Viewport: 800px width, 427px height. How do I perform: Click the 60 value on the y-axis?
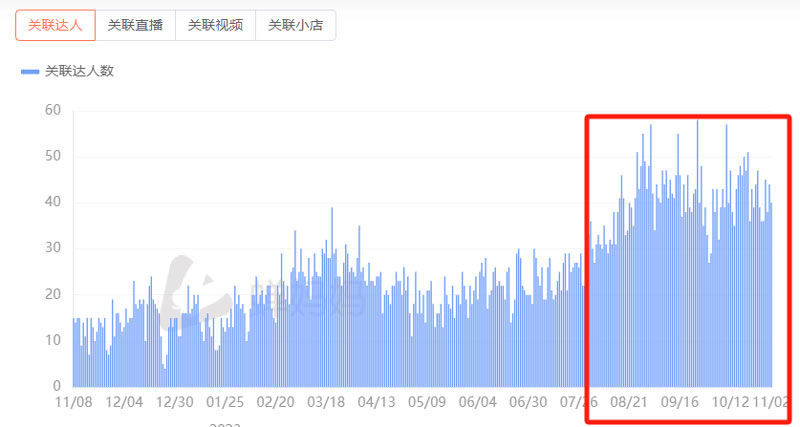tap(53, 110)
